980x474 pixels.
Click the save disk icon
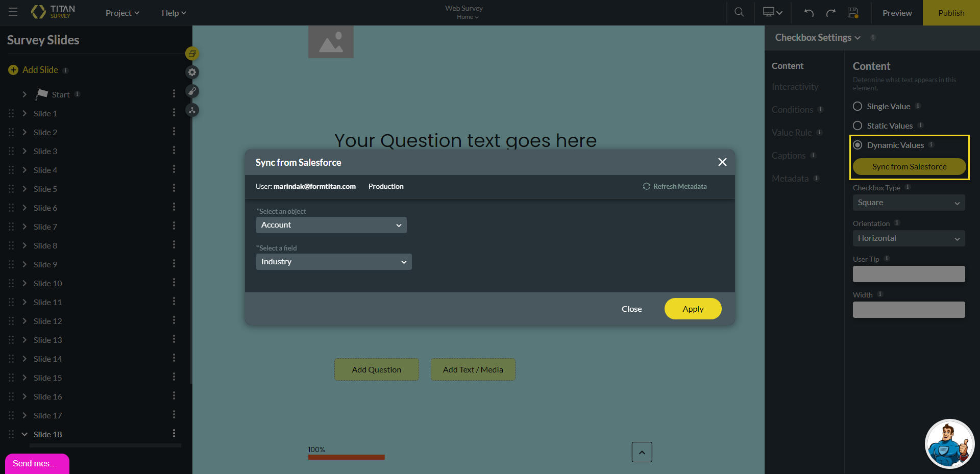[852, 13]
